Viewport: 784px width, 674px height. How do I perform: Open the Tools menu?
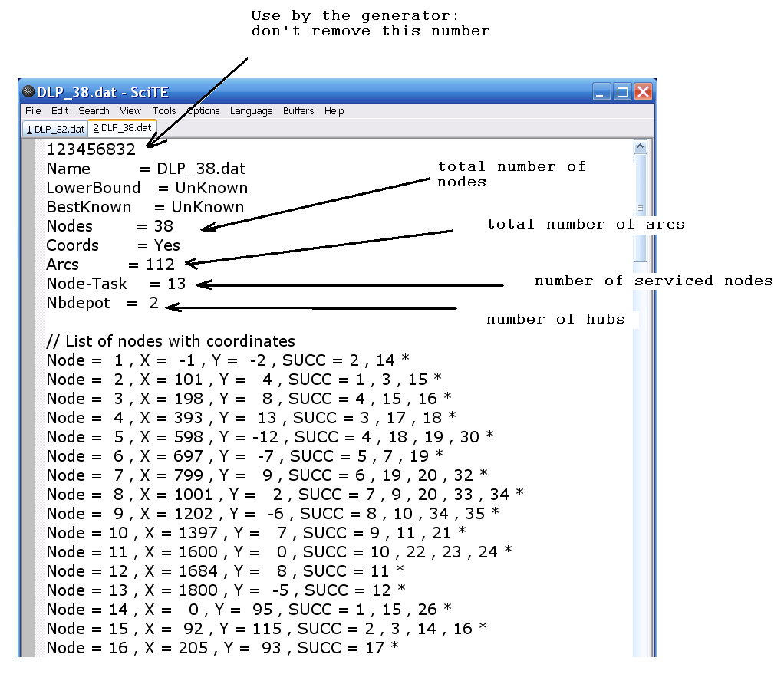coord(164,111)
